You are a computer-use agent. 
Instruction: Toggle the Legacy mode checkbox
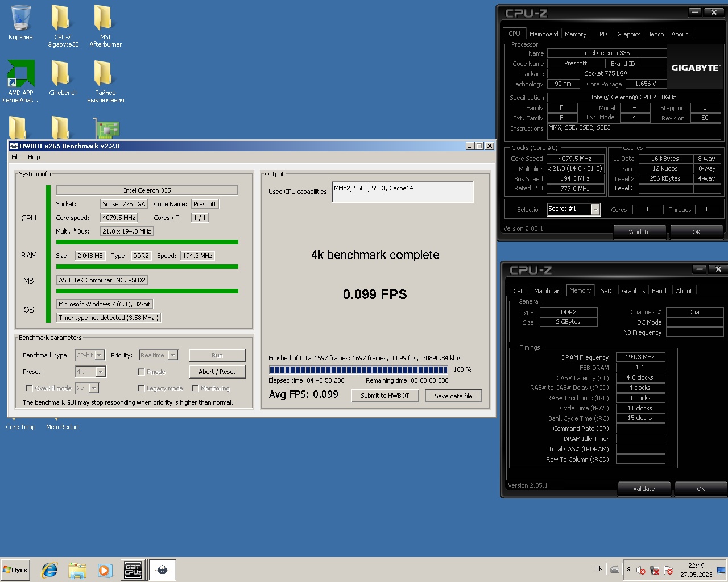[x=141, y=388]
